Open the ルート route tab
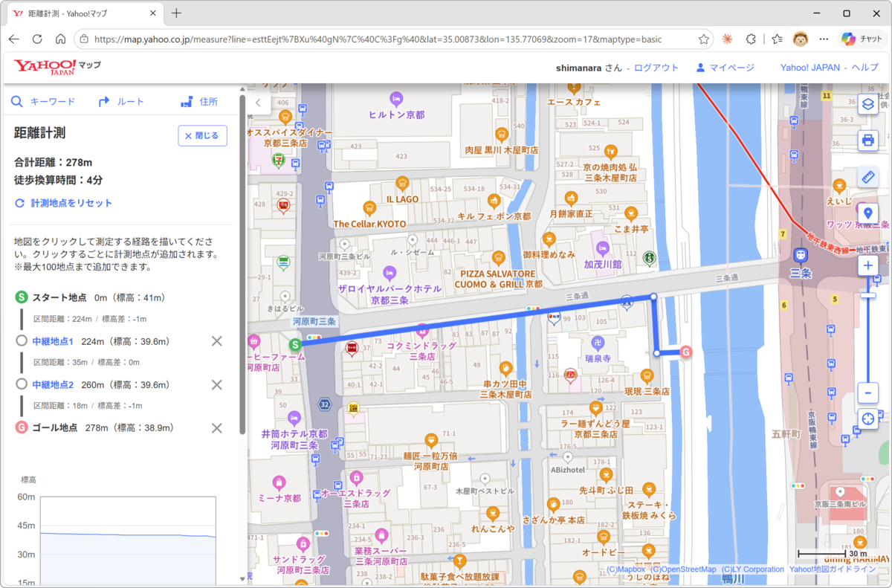The image size is (892, 588). [x=121, y=102]
